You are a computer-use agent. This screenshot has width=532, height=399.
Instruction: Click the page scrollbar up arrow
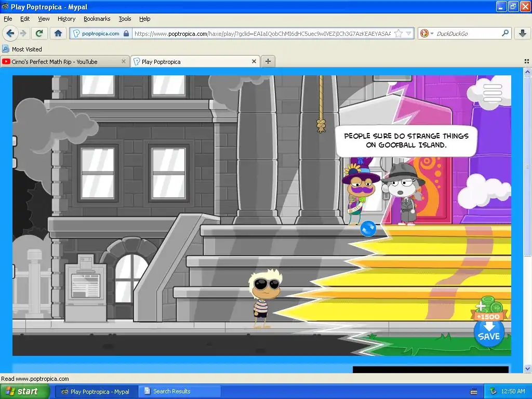point(527,72)
